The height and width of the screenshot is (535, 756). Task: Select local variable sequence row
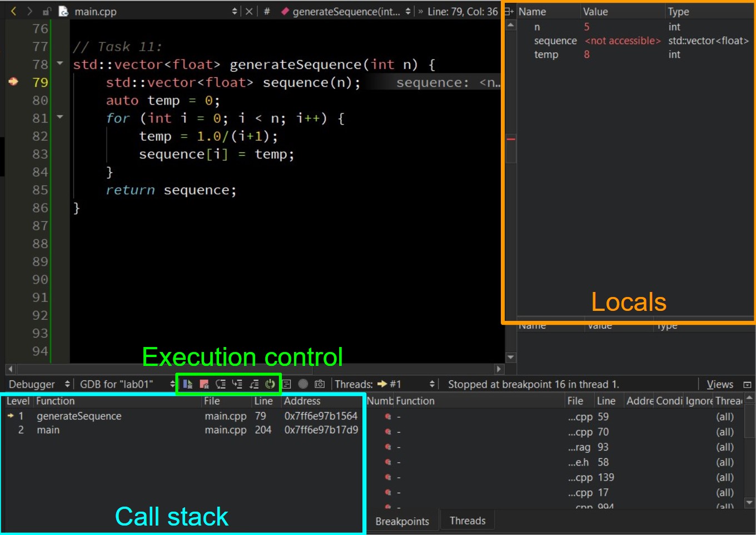pos(634,41)
